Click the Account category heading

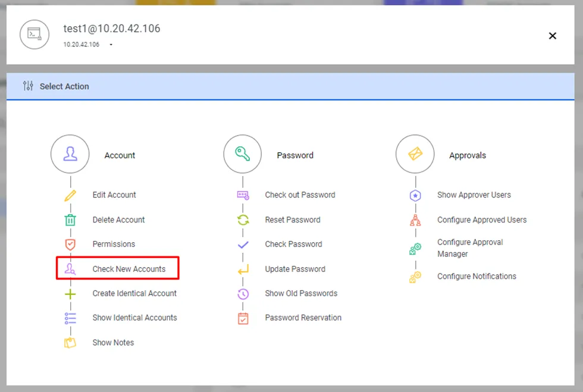click(120, 155)
